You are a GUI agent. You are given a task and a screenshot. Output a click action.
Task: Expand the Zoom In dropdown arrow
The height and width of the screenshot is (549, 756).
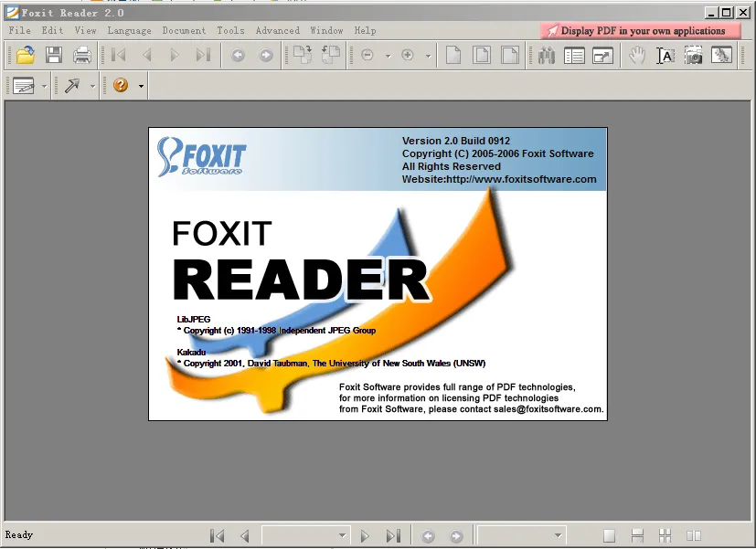click(x=428, y=57)
